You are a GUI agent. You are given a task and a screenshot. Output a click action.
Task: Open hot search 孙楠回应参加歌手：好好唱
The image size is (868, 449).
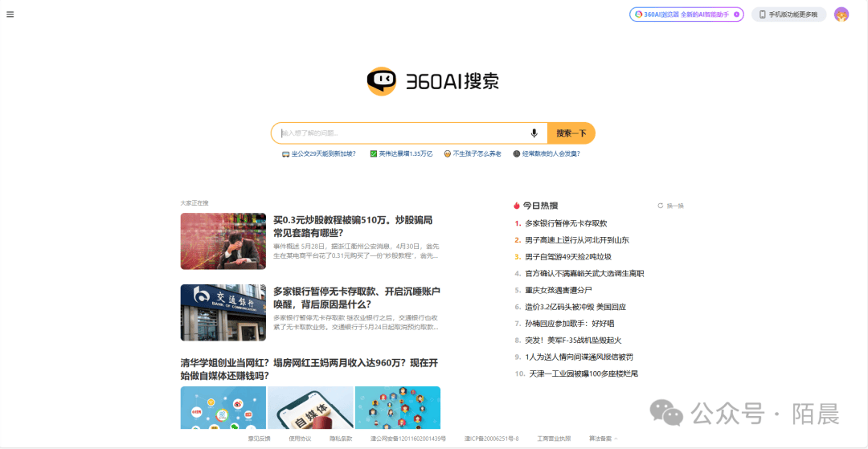pyautogui.click(x=569, y=324)
